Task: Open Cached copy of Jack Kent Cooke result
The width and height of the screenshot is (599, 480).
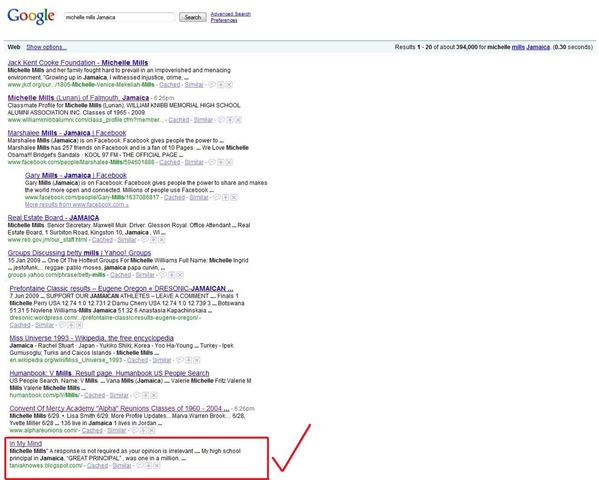Action: (x=170, y=85)
